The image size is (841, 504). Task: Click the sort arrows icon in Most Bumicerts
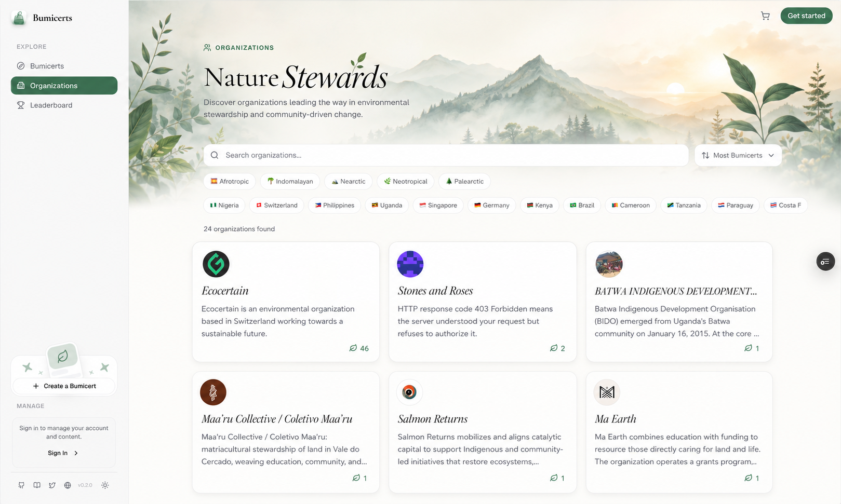[705, 155]
